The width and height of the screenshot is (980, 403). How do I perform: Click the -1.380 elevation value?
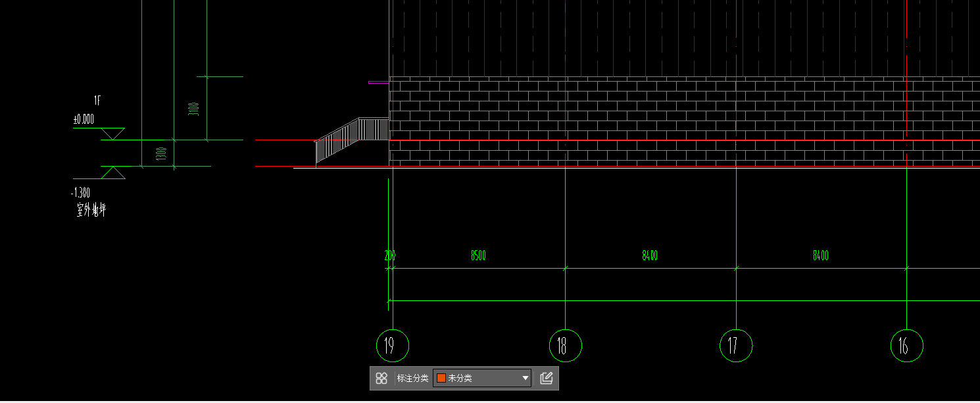(80, 193)
